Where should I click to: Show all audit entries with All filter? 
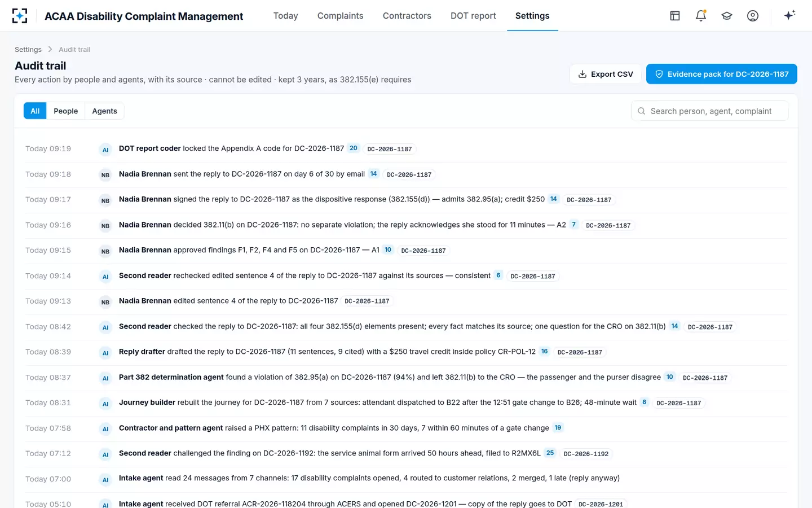click(35, 111)
